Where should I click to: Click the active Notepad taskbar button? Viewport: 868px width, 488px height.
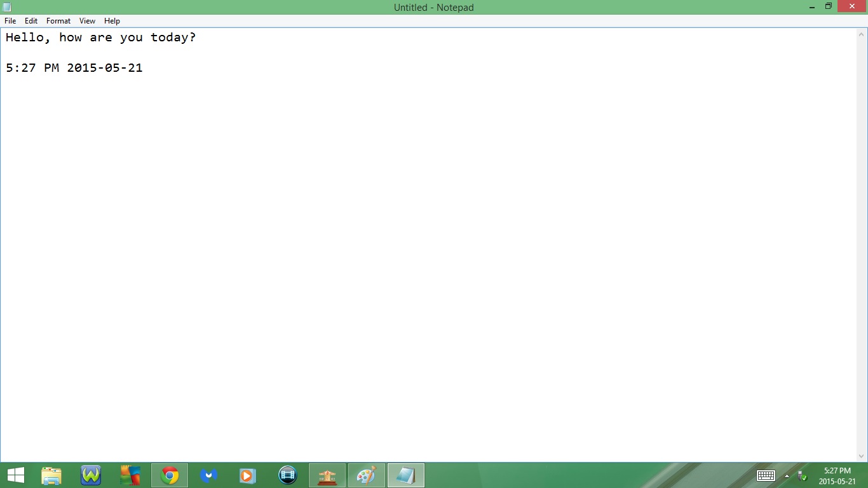[x=405, y=475]
